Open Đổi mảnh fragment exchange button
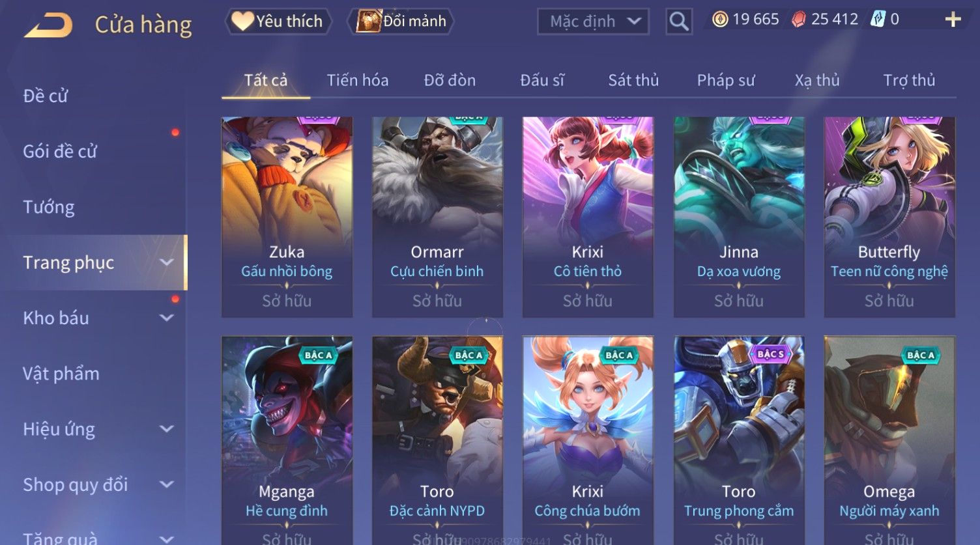 coord(401,21)
